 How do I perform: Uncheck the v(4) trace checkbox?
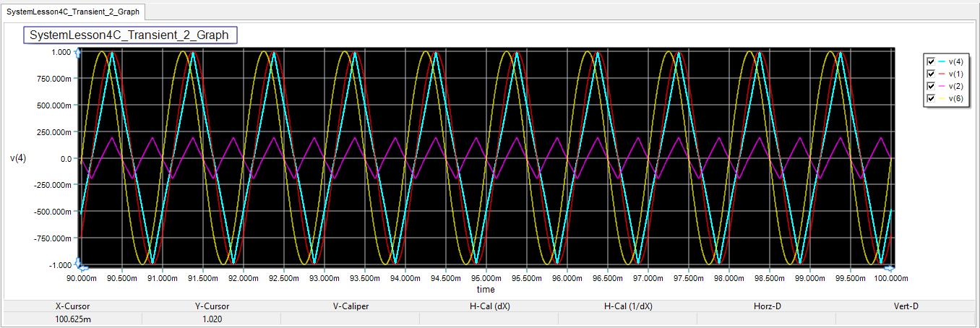[931, 61]
